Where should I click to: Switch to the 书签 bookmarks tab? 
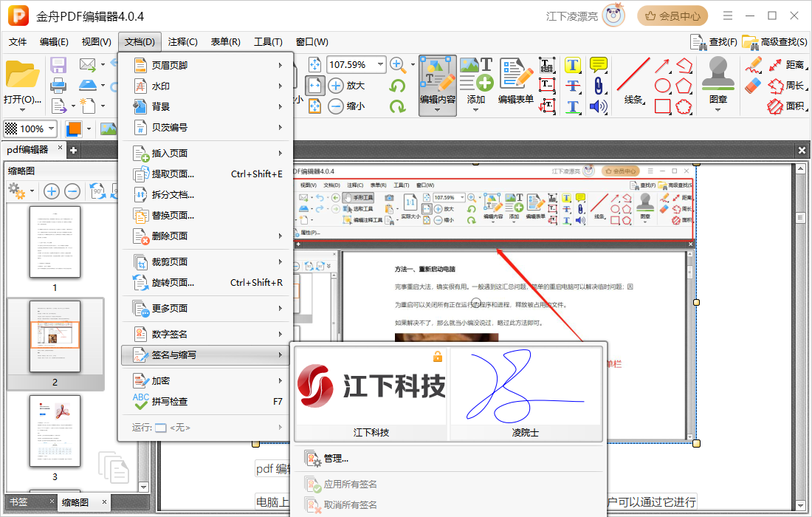18,502
